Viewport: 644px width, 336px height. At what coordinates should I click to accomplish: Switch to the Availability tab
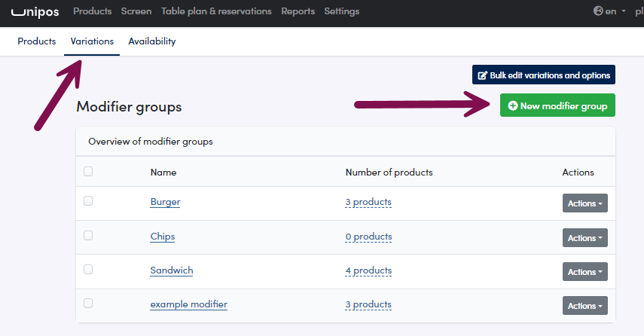(152, 41)
